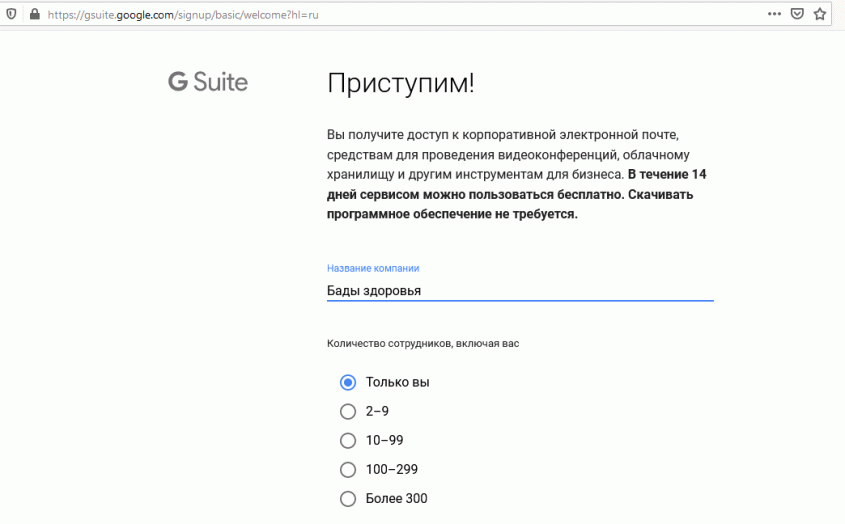This screenshot has height=524, width=845.
Task: Select the 'Только вы' radio button
Action: point(348,382)
